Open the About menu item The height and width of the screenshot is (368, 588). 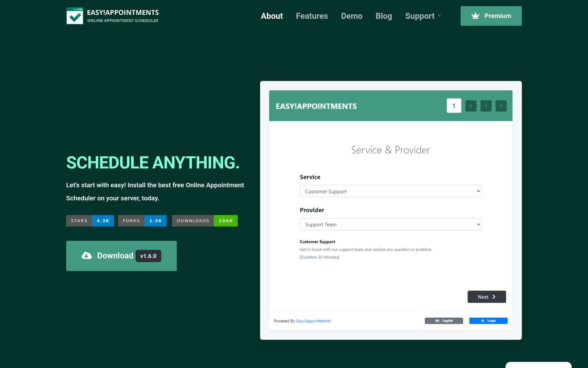click(x=272, y=16)
